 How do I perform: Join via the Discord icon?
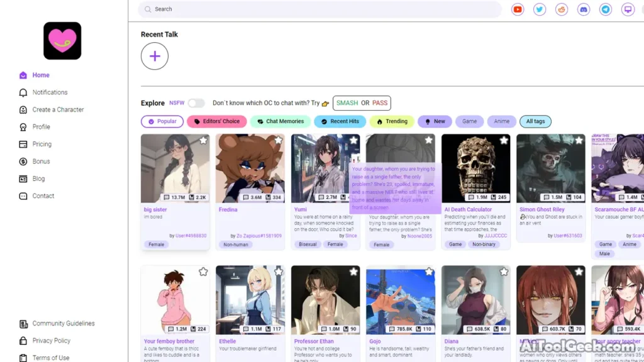click(x=583, y=9)
